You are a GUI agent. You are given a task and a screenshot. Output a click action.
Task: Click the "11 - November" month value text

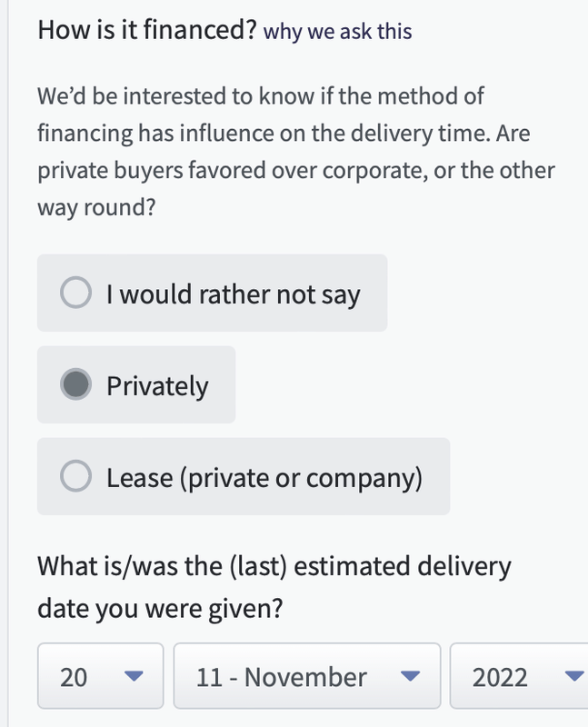pyautogui.click(x=282, y=677)
